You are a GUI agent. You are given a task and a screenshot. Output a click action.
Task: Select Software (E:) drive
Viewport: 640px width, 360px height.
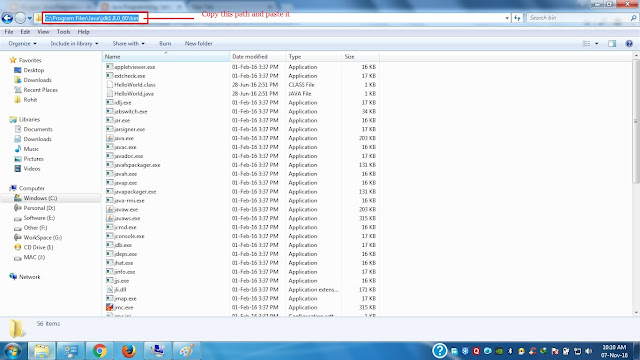pos(39,218)
